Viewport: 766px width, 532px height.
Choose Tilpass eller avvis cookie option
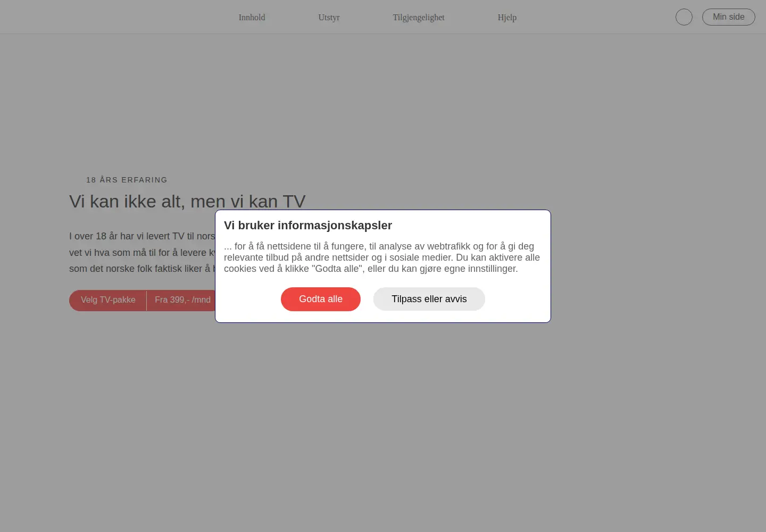coord(429,299)
